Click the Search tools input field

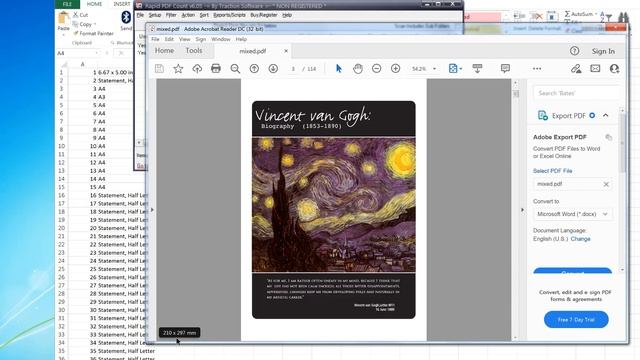tap(576, 93)
